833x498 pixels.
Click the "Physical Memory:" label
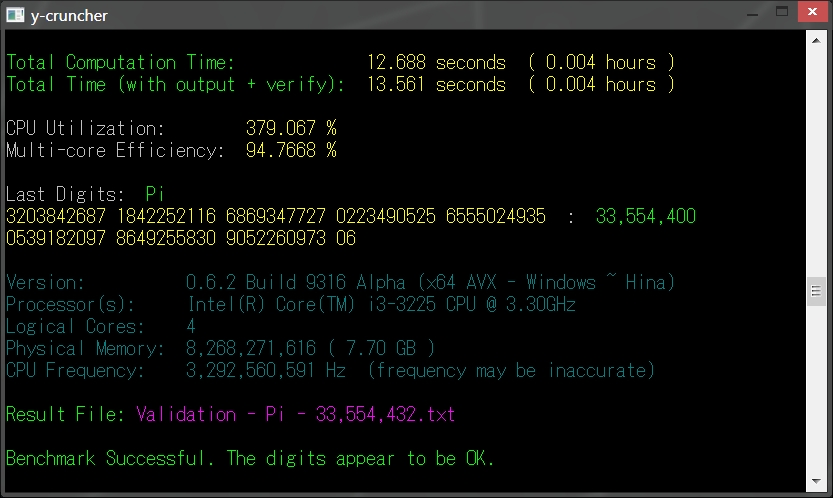[x=85, y=349]
